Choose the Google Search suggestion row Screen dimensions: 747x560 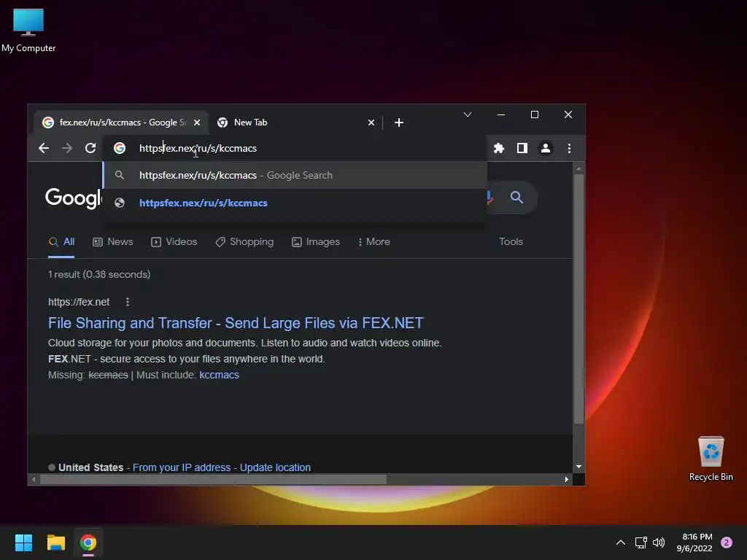295,175
